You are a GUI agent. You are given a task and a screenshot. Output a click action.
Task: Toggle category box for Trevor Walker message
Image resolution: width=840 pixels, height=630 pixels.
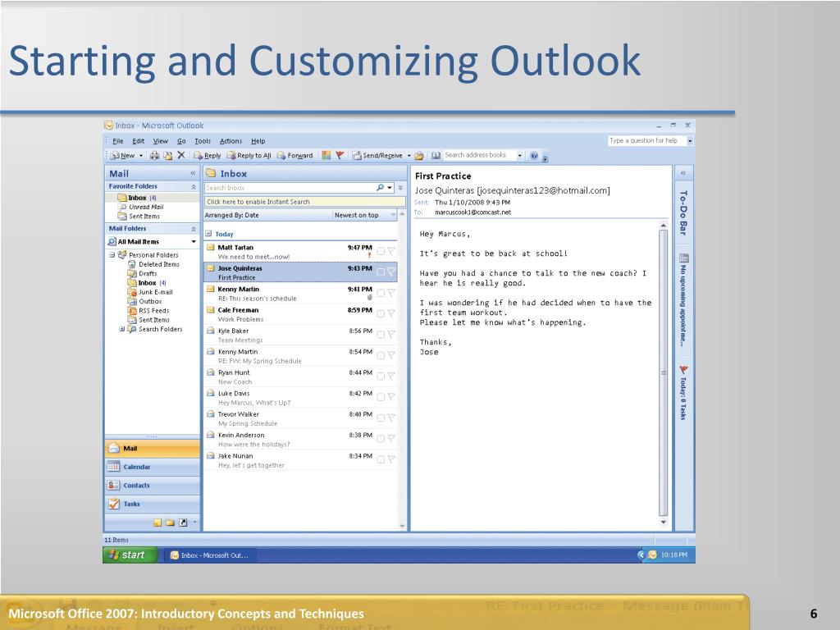381,418
